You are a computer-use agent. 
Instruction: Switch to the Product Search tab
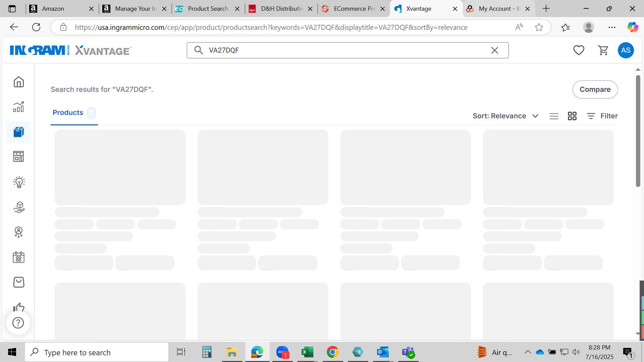pos(207,9)
